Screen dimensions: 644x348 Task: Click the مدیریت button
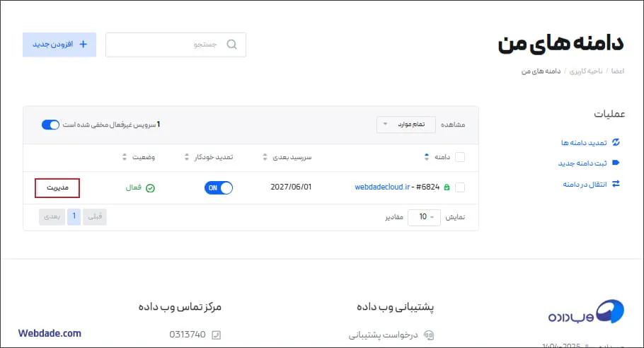(57, 188)
